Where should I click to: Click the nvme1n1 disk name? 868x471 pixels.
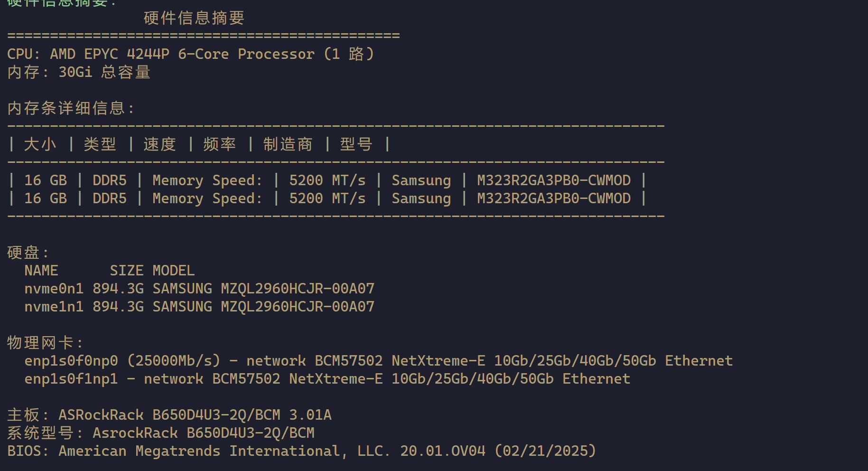tap(54, 307)
